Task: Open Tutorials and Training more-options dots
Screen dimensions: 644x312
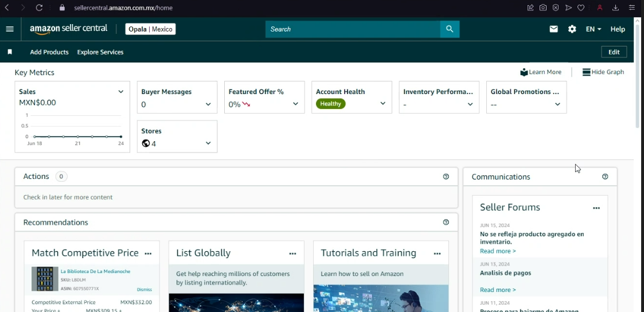Action: [x=438, y=253]
